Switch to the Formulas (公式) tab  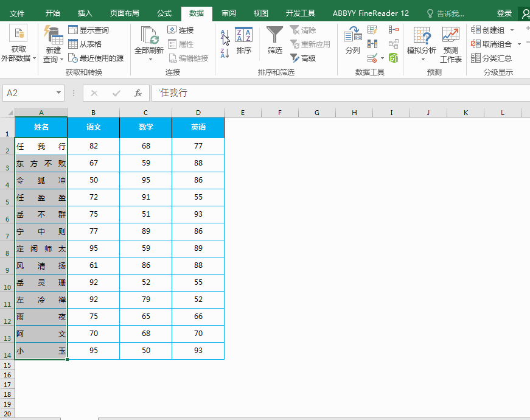(164, 13)
